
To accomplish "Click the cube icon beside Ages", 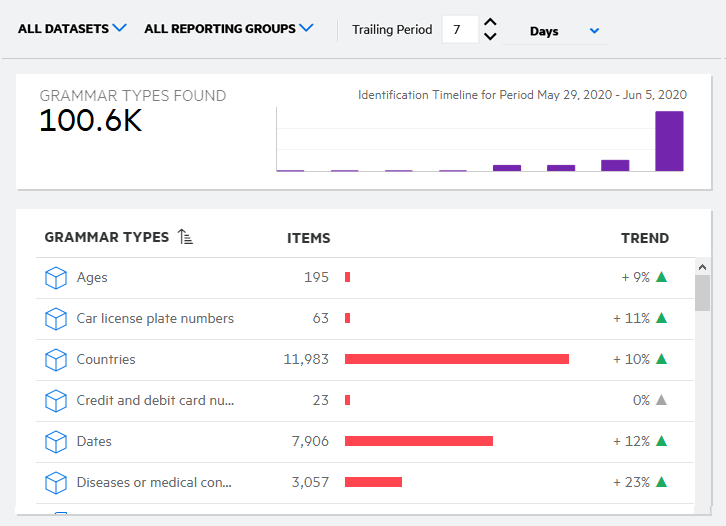I will point(56,278).
